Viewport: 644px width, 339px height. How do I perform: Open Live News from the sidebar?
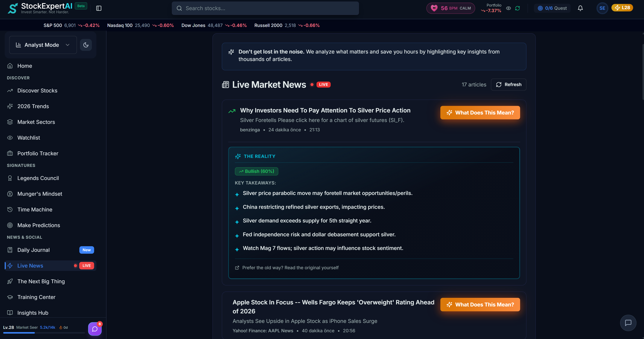click(30, 265)
